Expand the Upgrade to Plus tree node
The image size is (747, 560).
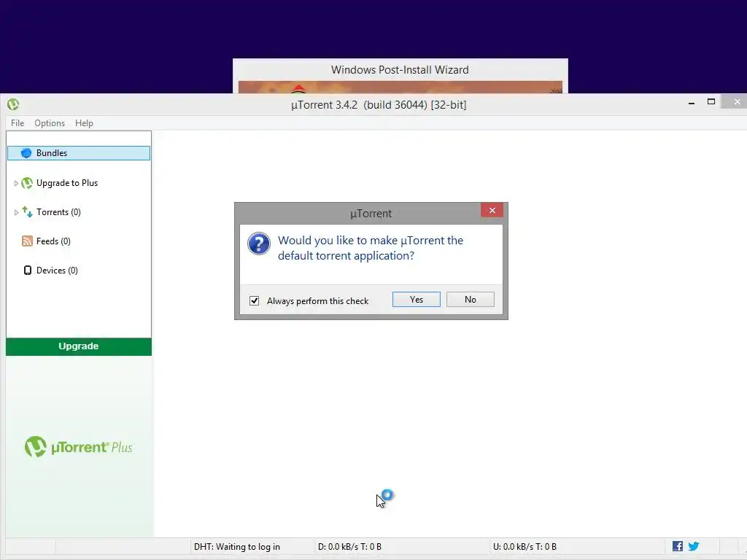pyautogui.click(x=16, y=183)
